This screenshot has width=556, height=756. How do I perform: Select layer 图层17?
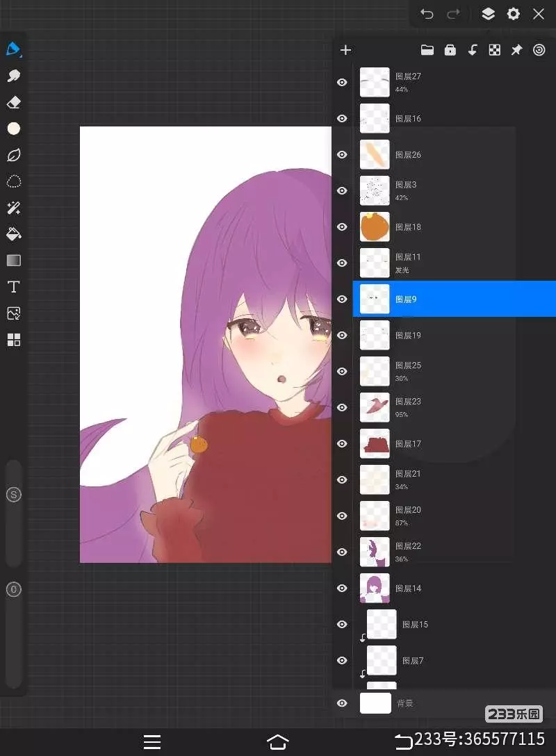coord(454,443)
